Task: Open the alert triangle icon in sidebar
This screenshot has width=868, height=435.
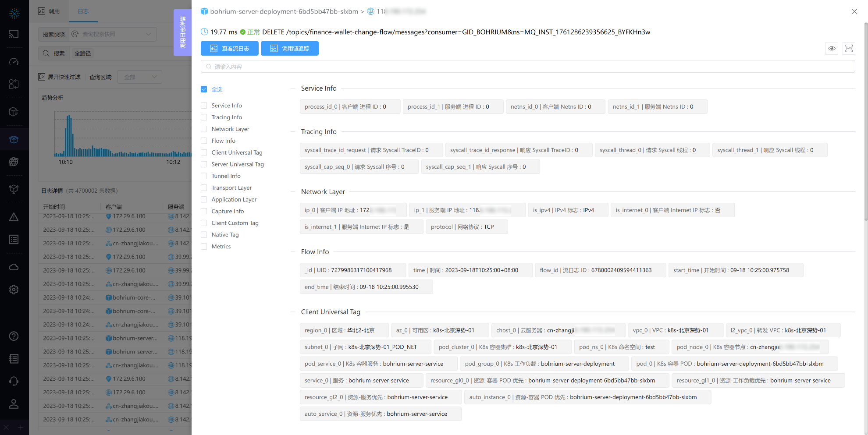Action: coord(14,217)
